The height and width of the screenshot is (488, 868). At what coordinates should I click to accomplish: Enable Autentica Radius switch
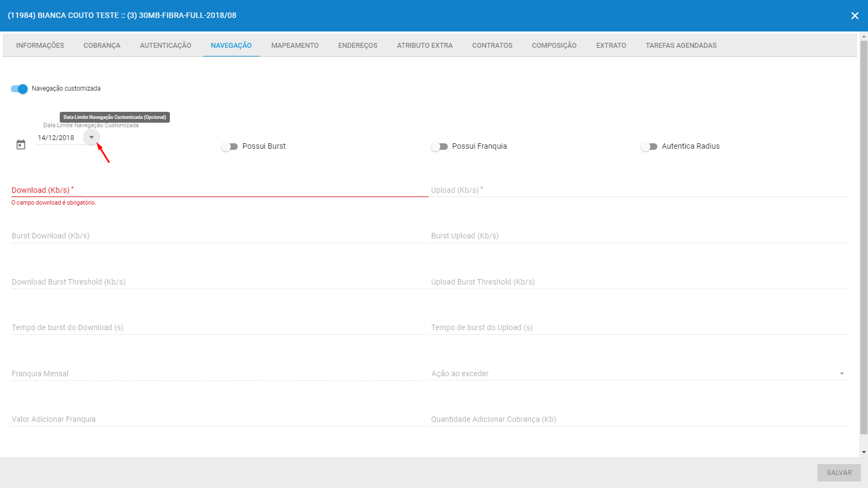point(649,147)
